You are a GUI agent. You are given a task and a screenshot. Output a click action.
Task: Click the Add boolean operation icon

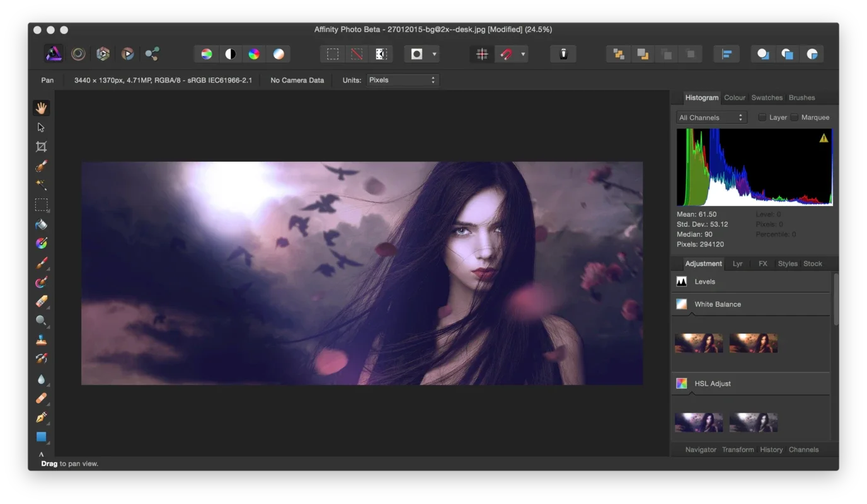pyautogui.click(x=763, y=54)
